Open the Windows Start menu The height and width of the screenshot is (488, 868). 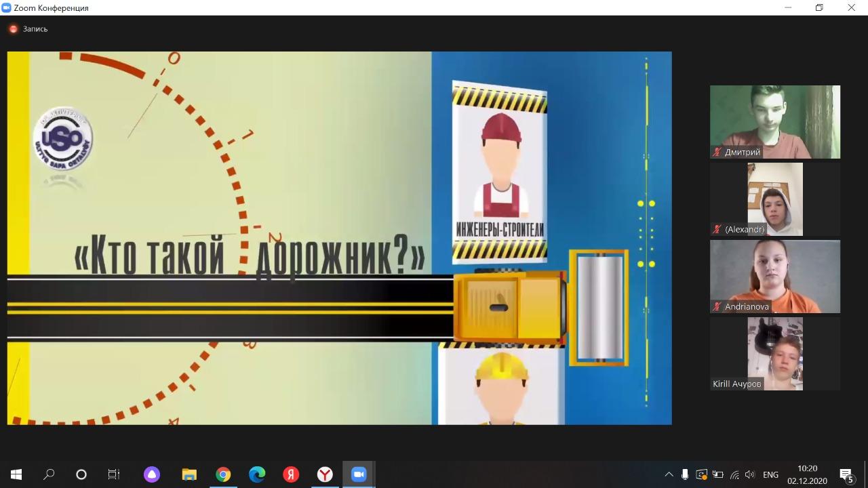click(16, 474)
